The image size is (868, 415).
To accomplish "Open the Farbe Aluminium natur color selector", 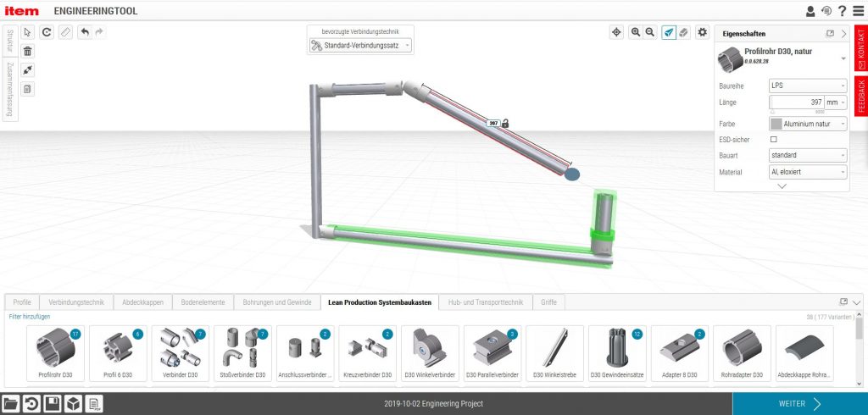I will 807,124.
